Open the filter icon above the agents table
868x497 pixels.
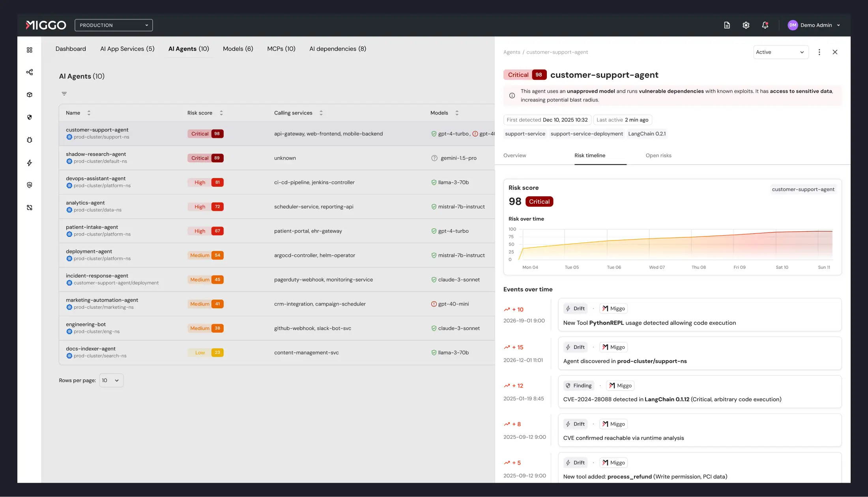(x=64, y=94)
